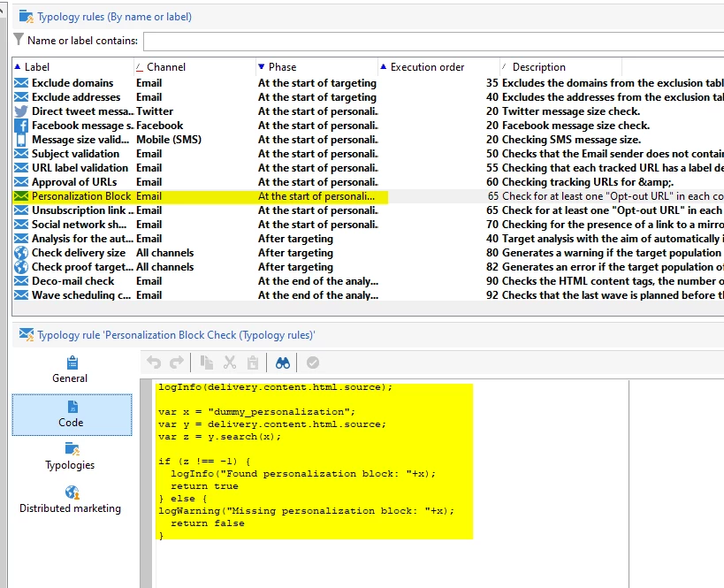Click the globe icon beside Check proof target
Screen dimensions: 724x588
tap(21, 267)
